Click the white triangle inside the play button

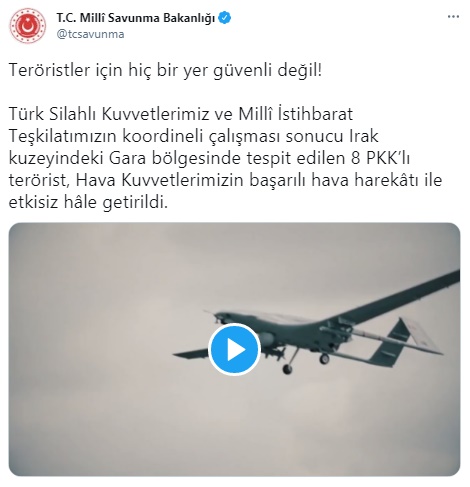(236, 349)
